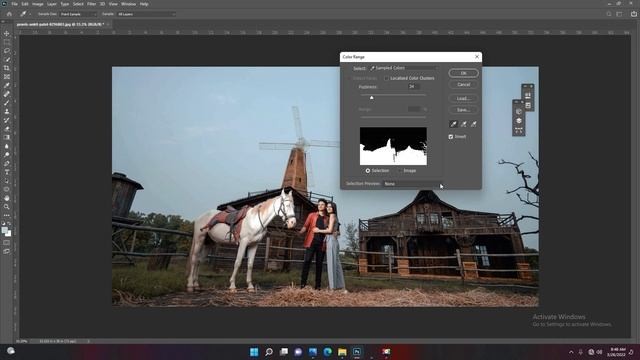Select the Spot Healing Brush tool
This screenshot has height=360, width=640.
pyautogui.click(x=7, y=94)
